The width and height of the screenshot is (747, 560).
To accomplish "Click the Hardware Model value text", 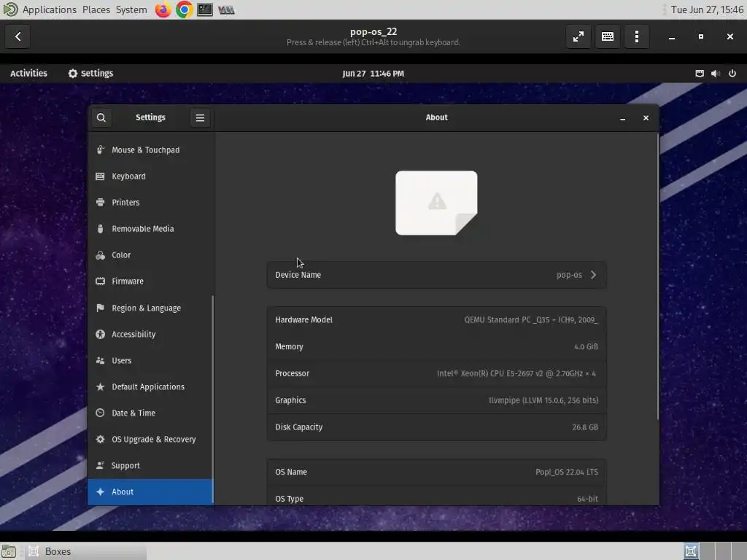I will click(x=531, y=320).
